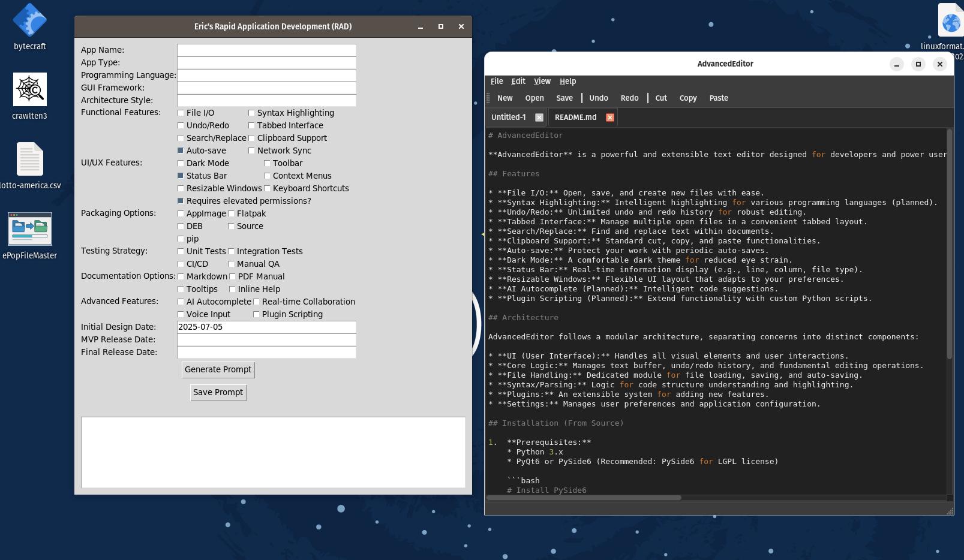The width and height of the screenshot is (964, 560).
Task: Enable the File I/O checkbox
Action: pyautogui.click(x=181, y=113)
